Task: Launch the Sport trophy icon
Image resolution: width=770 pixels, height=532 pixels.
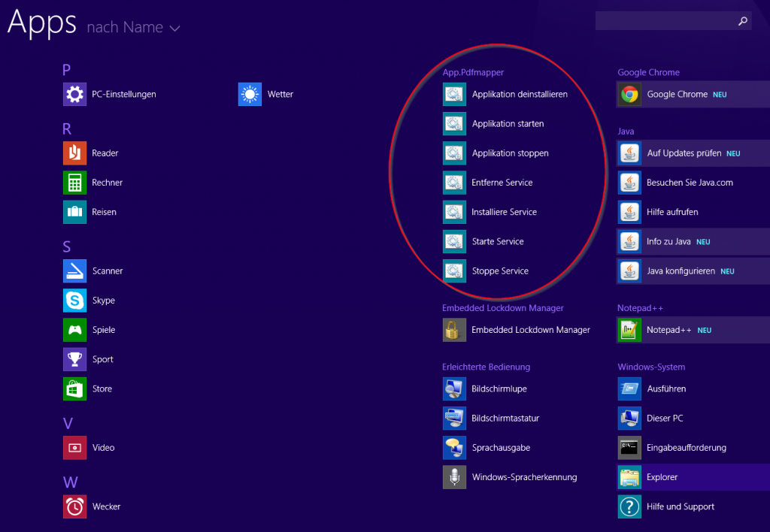Action: pos(74,359)
